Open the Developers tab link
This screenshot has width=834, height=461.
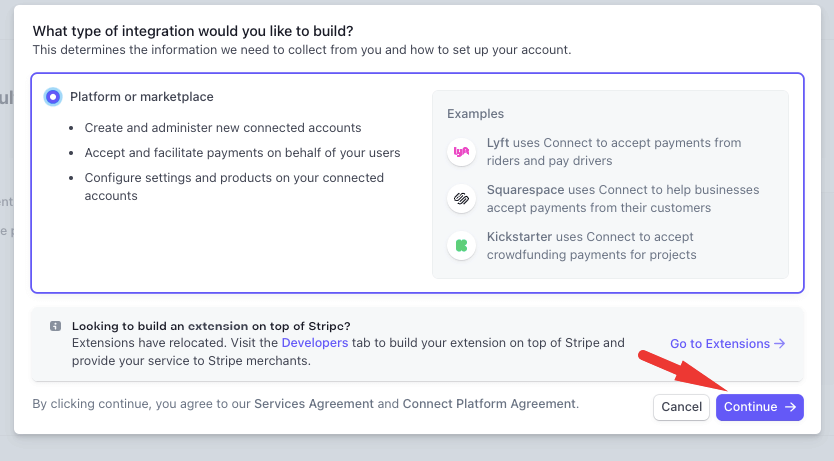(315, 343)
